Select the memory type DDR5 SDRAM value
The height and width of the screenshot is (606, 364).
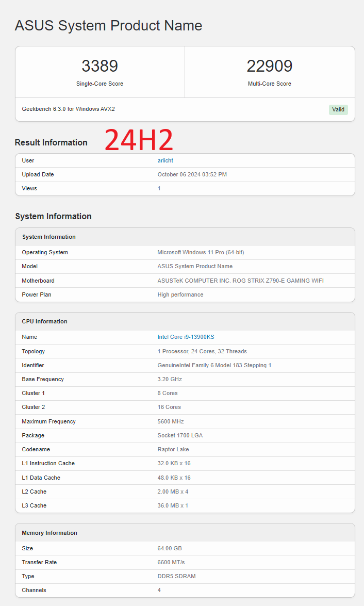176,576
